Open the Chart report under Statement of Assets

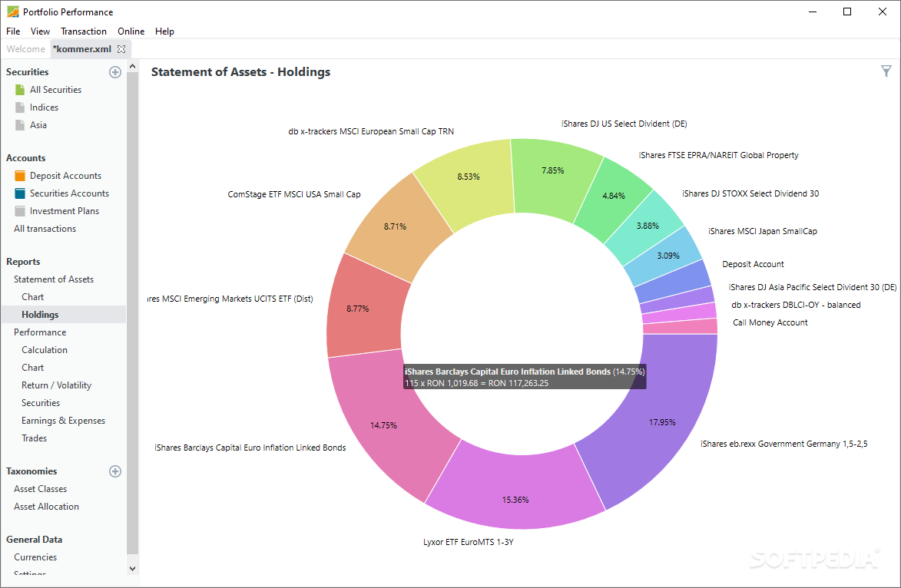[32, 296]
